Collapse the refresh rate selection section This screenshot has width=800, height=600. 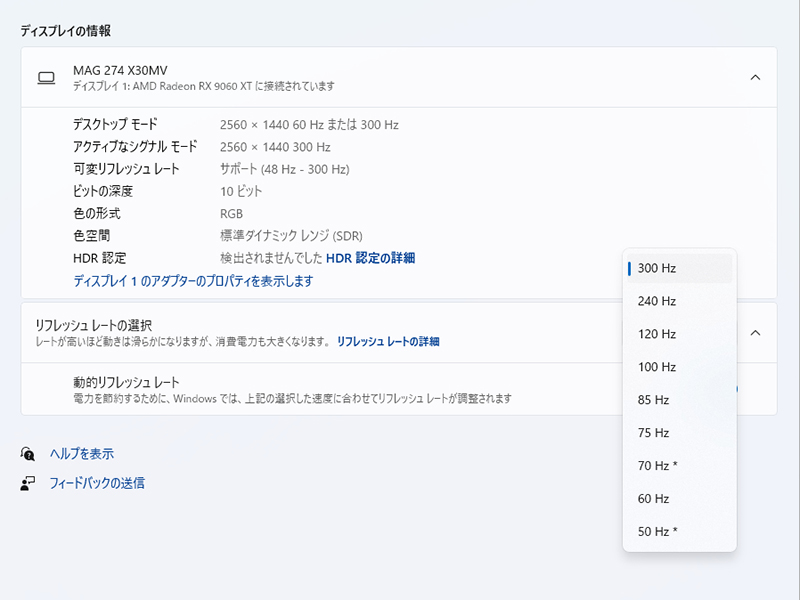tap(755, 333)
